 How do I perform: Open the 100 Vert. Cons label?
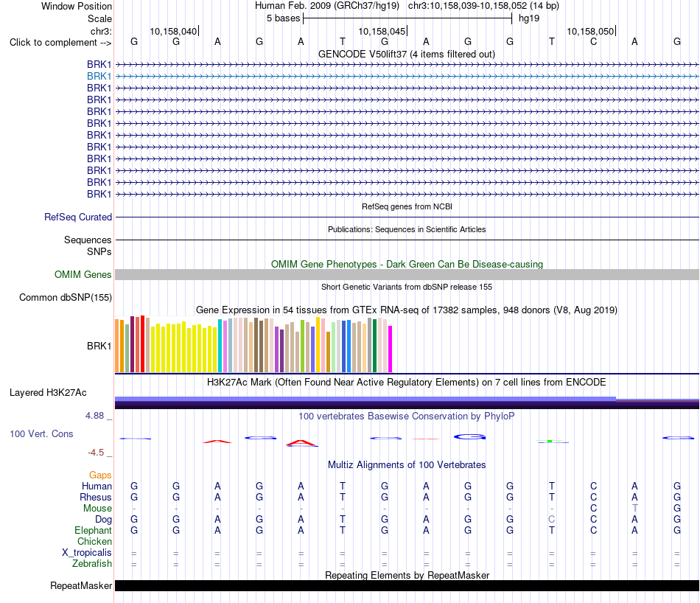point(41,433)
